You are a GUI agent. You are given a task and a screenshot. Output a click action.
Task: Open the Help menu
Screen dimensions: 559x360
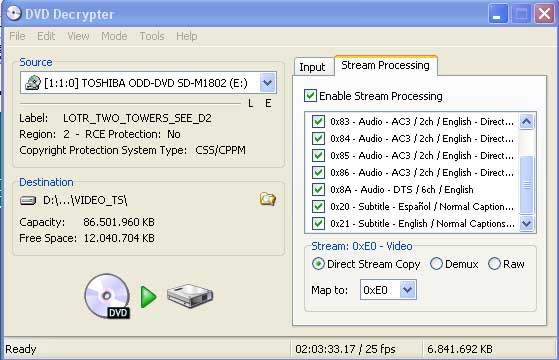click(x=186, y=36)
